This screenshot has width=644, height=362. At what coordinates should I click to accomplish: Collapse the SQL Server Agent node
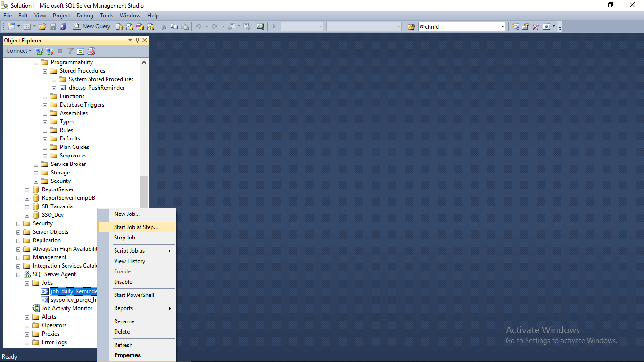pos(18,274)
